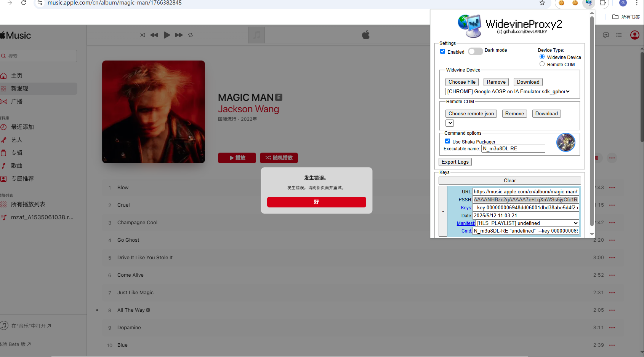Toggle the Use Shaka Packager checkbox
This screenshot has height=357, width=644.
coord(447,141)
